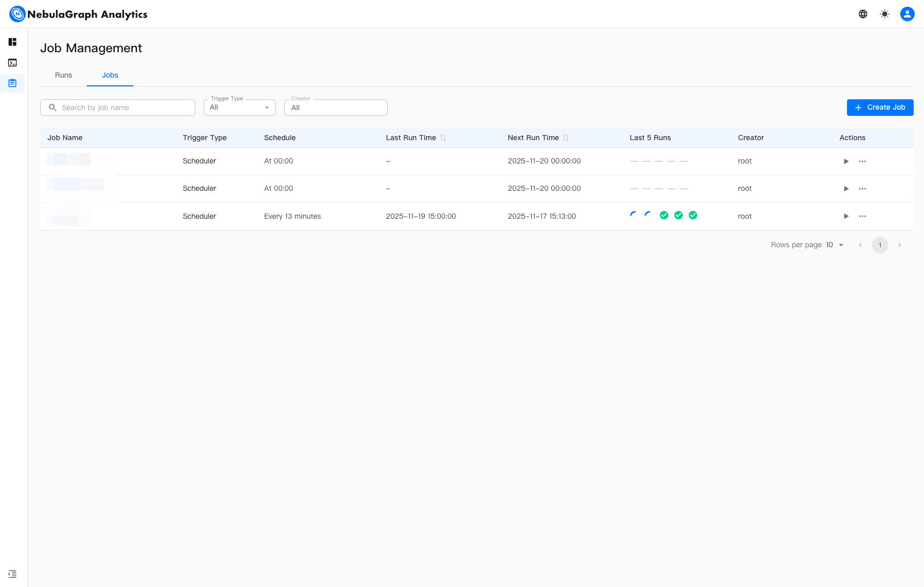Expand the sidebar with bottom-left icon
The width and height of the screenshot is (924, 587).
click(12, 574)
